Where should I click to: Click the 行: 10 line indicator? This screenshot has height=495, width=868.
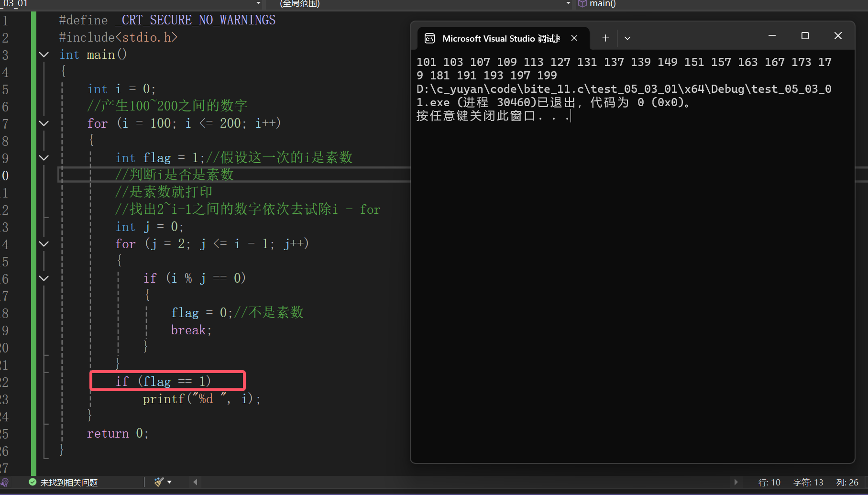click(x=769, y=483)
